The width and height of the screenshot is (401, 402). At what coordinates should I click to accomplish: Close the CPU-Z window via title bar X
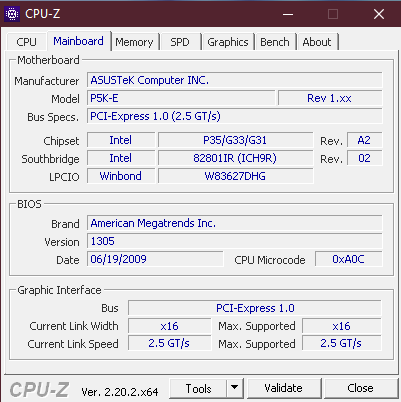(379, 14)
